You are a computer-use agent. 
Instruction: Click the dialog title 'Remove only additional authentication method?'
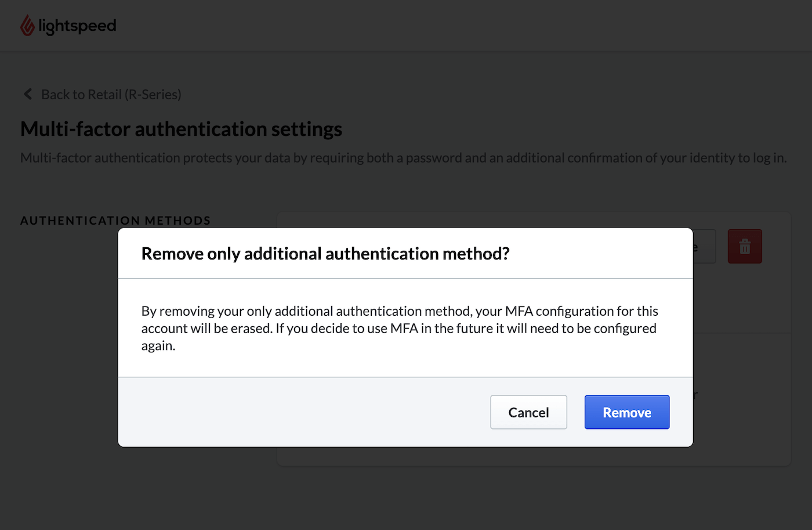(x=325, y=254)
